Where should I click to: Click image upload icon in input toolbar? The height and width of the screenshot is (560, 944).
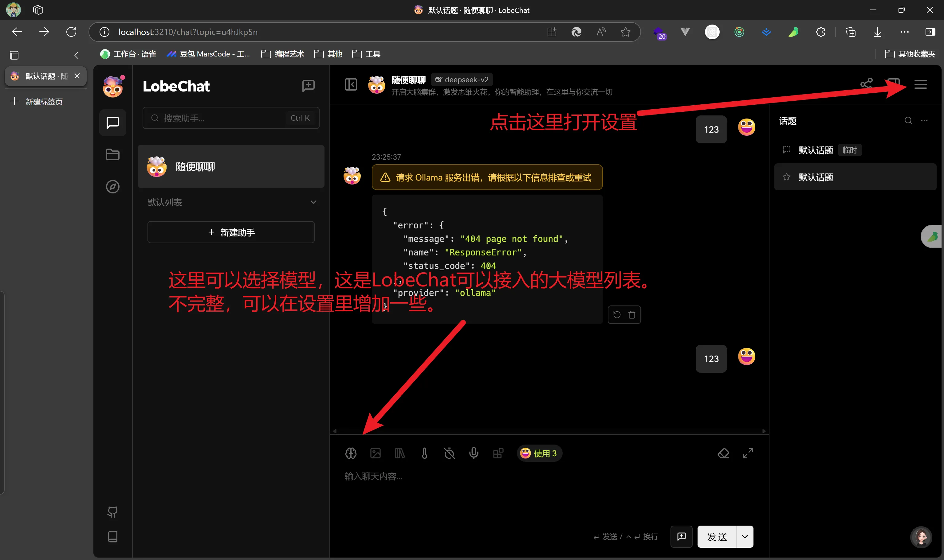(x=375, y=453)
